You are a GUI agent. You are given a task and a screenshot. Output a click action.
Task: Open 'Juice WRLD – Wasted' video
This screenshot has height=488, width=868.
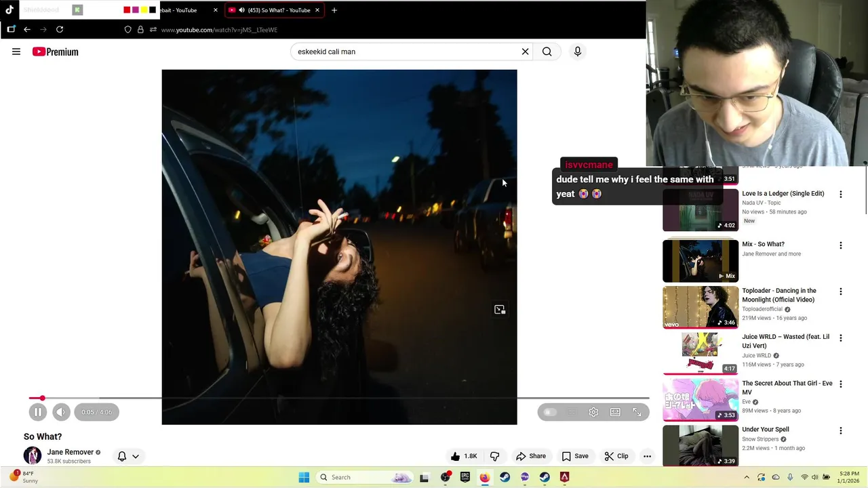coord(785,342)
